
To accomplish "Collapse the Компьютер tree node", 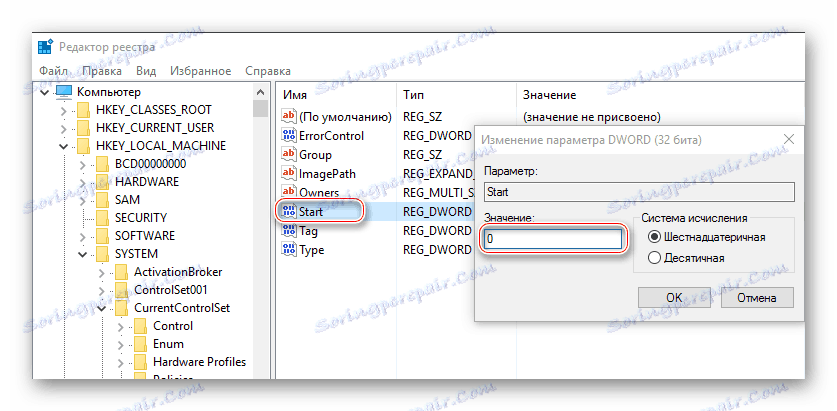I will click(45, 93).
